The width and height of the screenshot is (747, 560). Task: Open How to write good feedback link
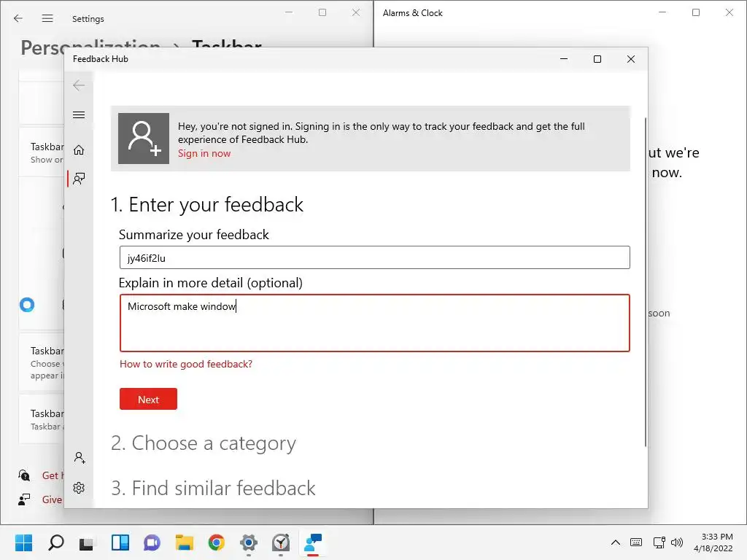pos(186,365)
